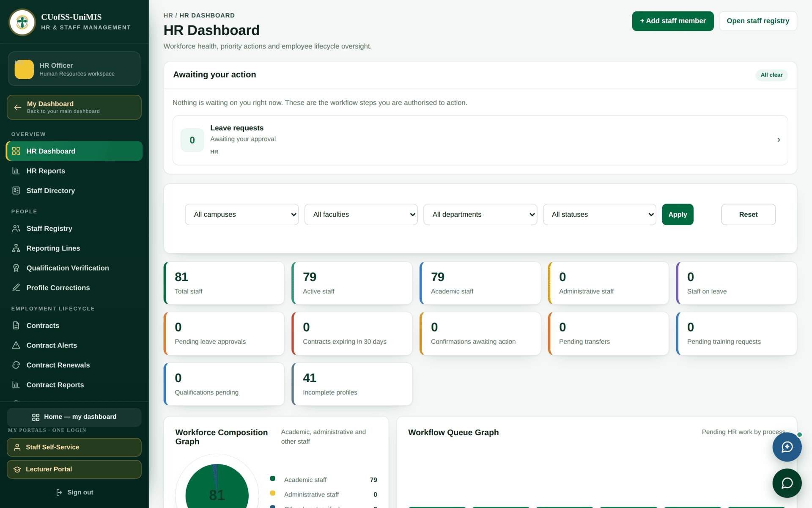The width and height of the screenshot is (812, 508).
Task: Click Open staff registry button
Action: click(x=758, y=21)
